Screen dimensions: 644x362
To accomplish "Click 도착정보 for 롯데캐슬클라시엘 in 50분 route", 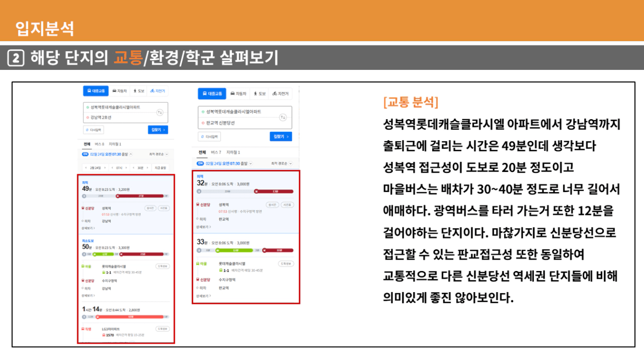I will pyautogui.click(x=163, y=266).
